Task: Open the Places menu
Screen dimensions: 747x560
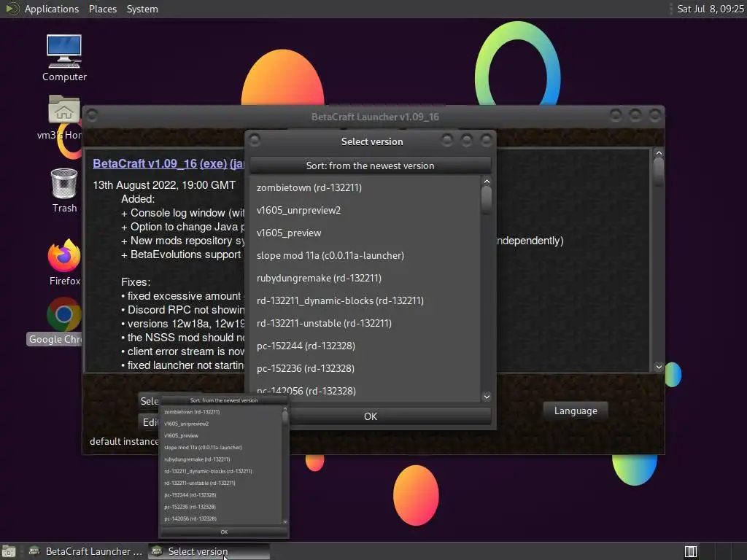Action: click(102, 9)
